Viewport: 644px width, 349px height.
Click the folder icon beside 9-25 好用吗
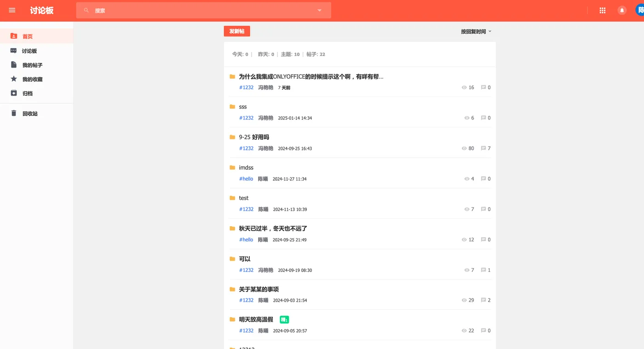(232, 137)
